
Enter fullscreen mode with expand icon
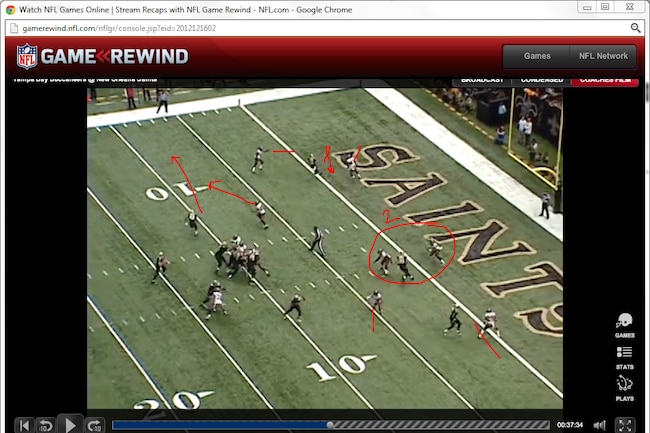pos(625,425)
